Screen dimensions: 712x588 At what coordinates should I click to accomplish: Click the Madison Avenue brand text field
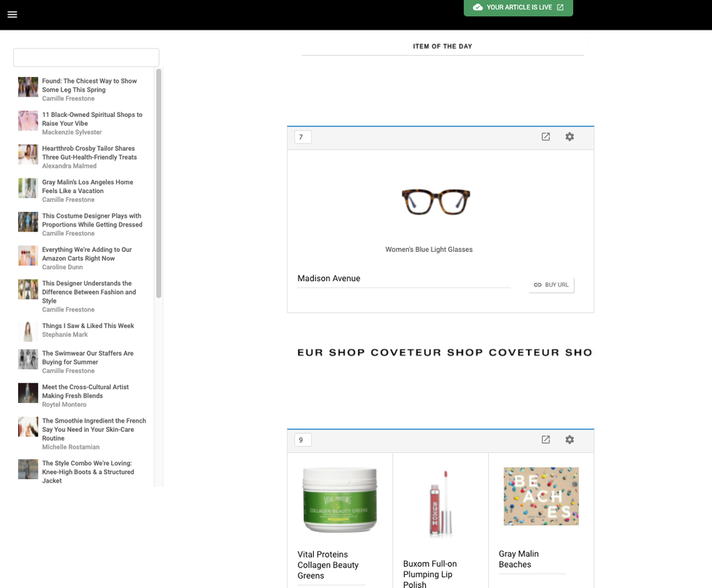tap(403, 279)
